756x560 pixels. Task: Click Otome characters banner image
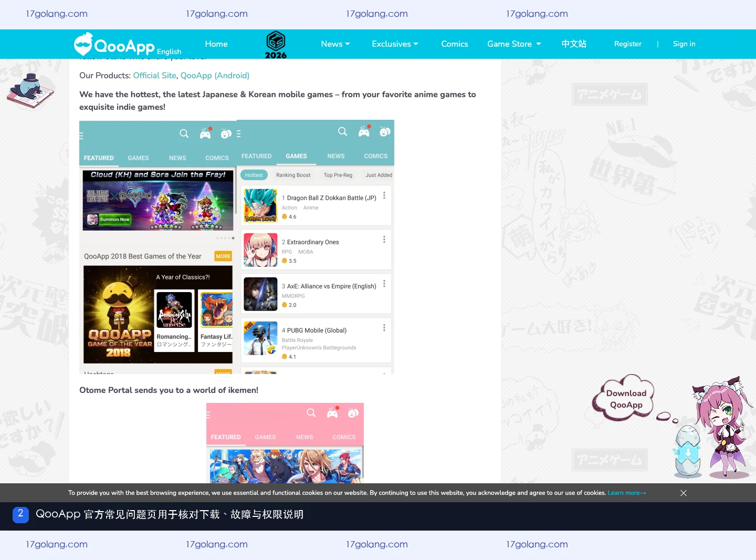(285, 466)
